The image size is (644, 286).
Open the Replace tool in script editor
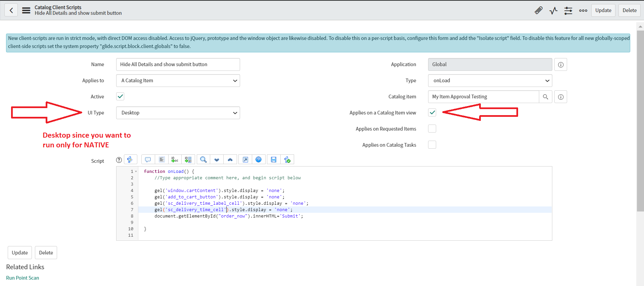pyautogui.click(x=175, y=159)
